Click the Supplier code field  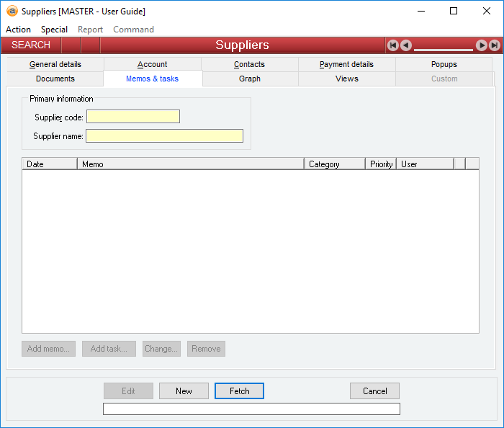click(133, 117)
